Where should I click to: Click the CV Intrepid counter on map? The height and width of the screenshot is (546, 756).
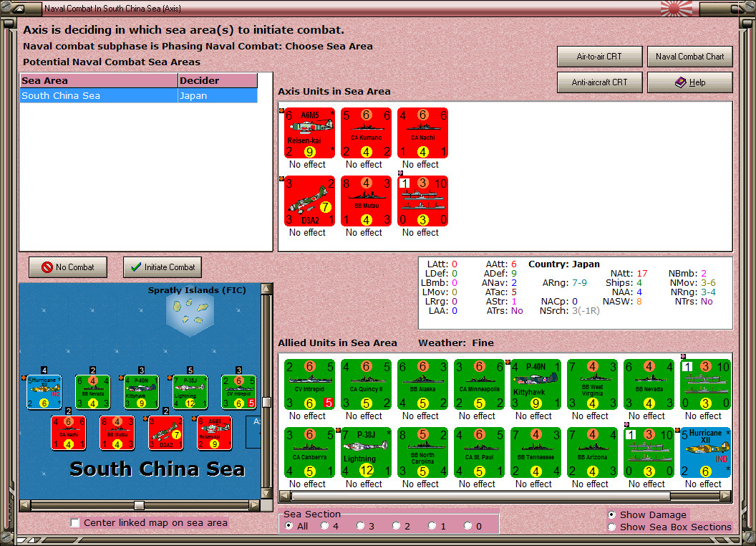(238, 392)
